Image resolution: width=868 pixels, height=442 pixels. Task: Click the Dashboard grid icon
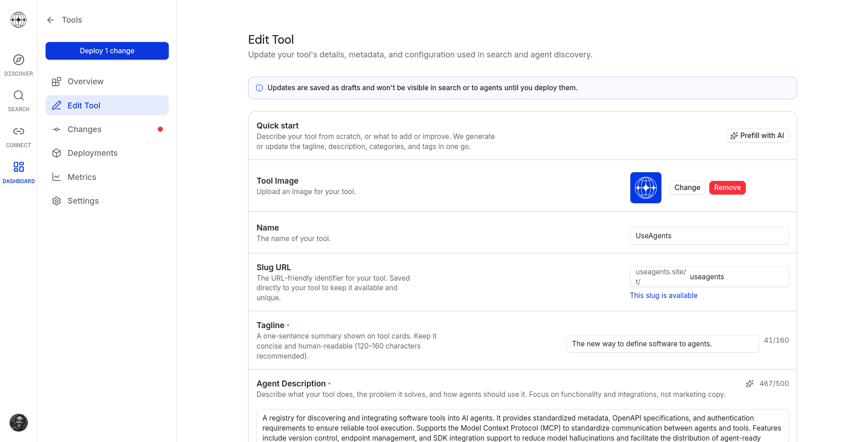coord(18,167)
